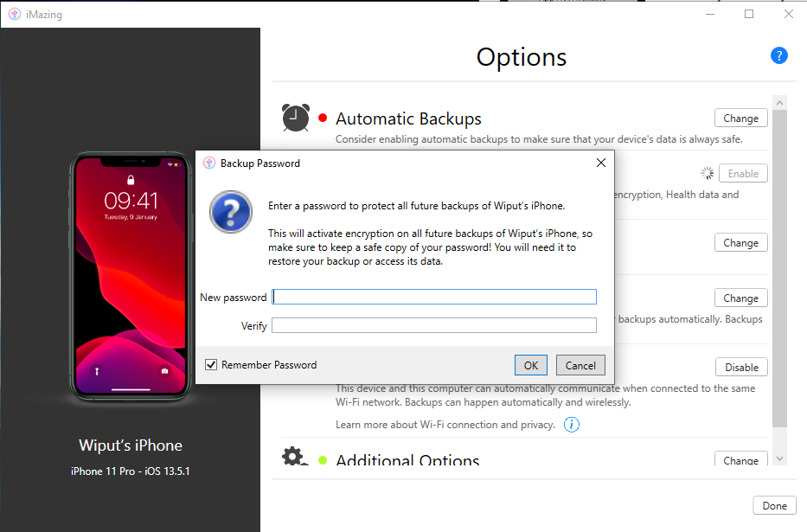Toggle the Remember Password checkbox

point(211,365)
